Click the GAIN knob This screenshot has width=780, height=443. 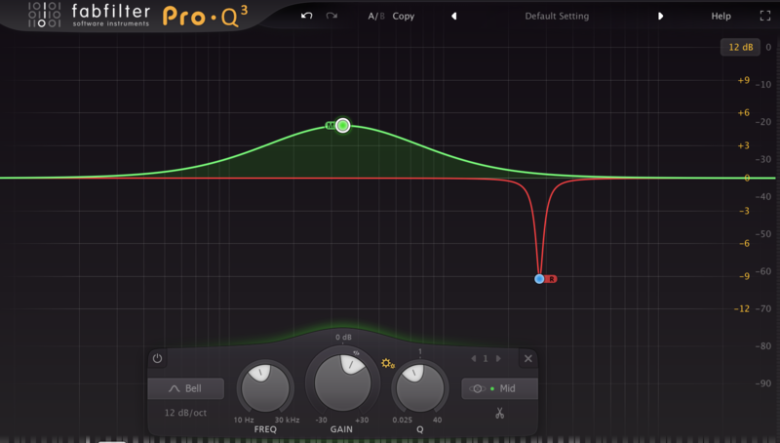click(x=343, y=383)
